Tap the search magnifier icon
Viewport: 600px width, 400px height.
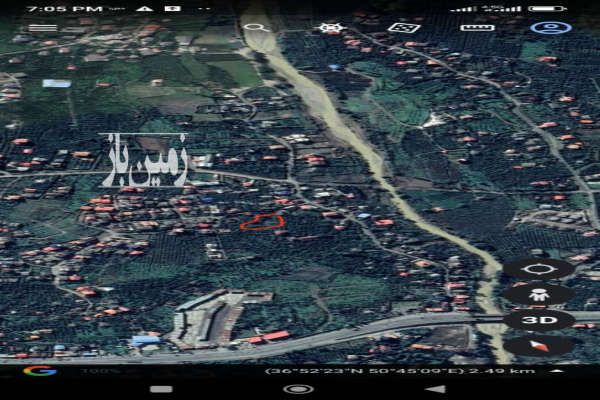click(257, 28)
